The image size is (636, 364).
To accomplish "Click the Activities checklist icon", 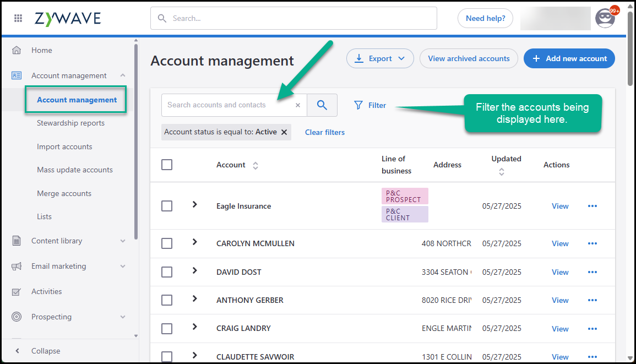I will pos(16,292).
